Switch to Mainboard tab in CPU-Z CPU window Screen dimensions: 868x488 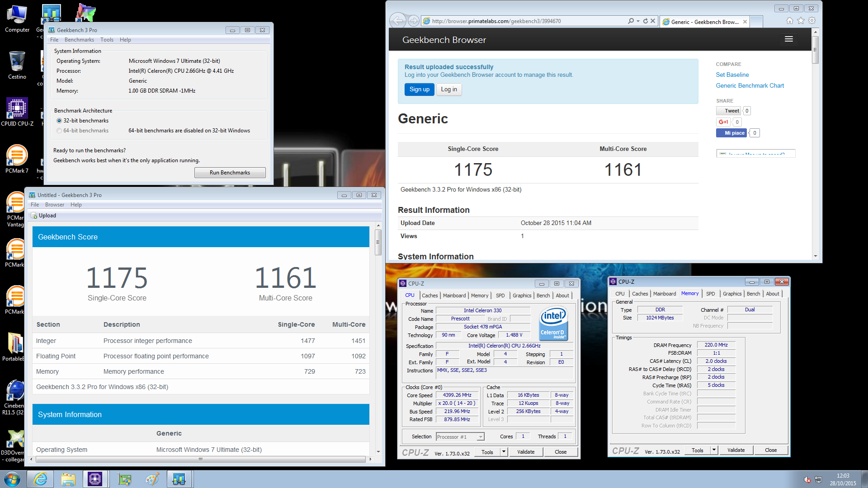coord(454,296)
